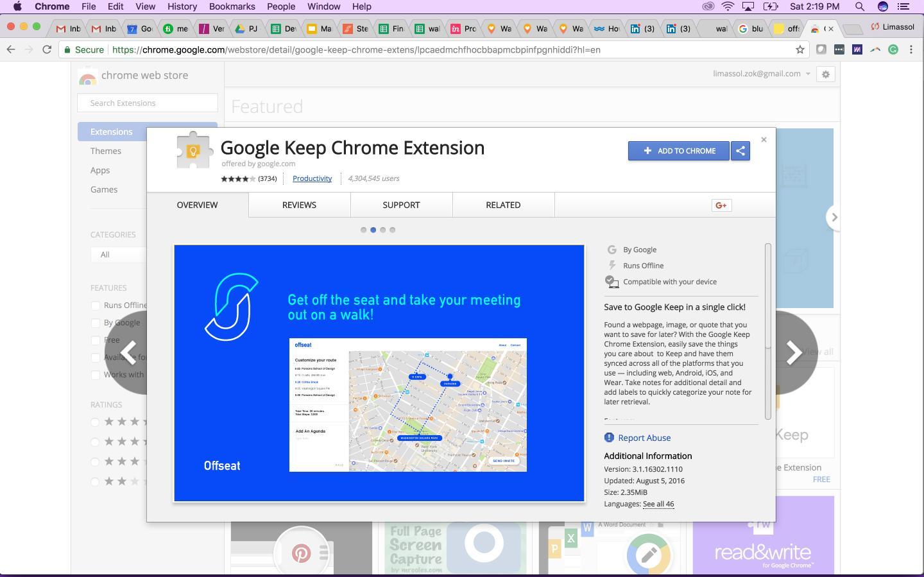Open the Notification Center icon

tap(904, 6)
